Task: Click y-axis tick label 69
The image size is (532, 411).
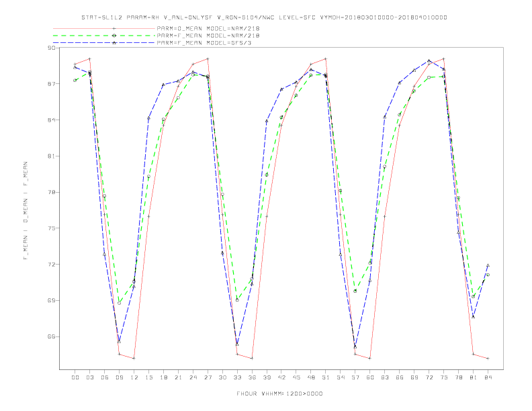Action: tap(51, 300)
